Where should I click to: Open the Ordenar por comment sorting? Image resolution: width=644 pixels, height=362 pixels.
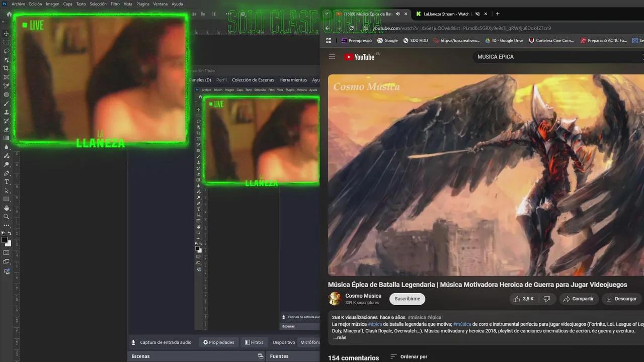(x=409, y=357)
